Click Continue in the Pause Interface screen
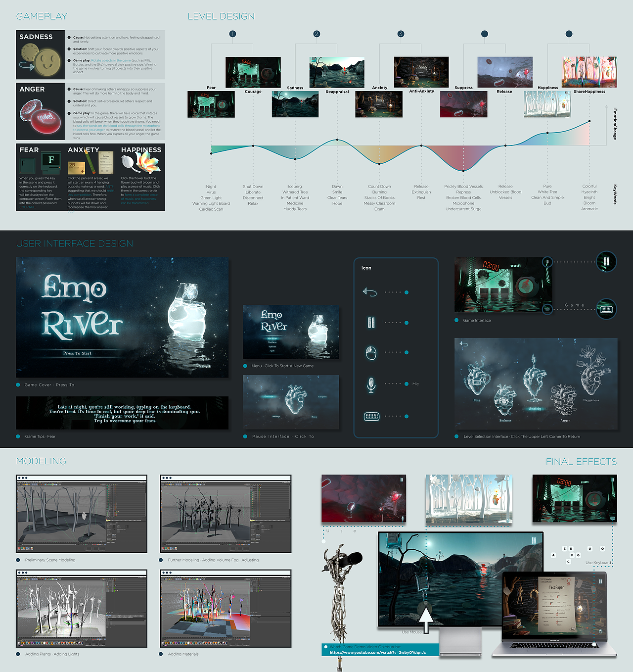Image resolution: width=633 pixels, height=672 pixels. [269, 397]
